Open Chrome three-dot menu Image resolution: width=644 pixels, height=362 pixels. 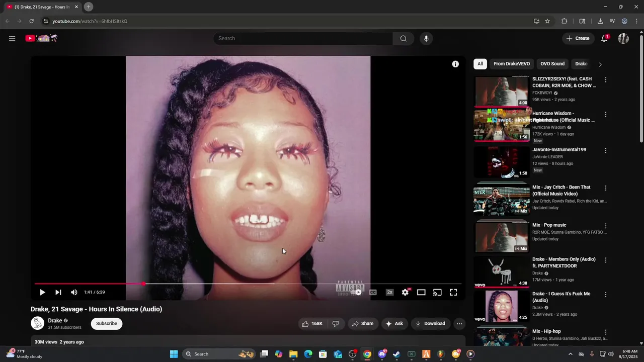636,21
